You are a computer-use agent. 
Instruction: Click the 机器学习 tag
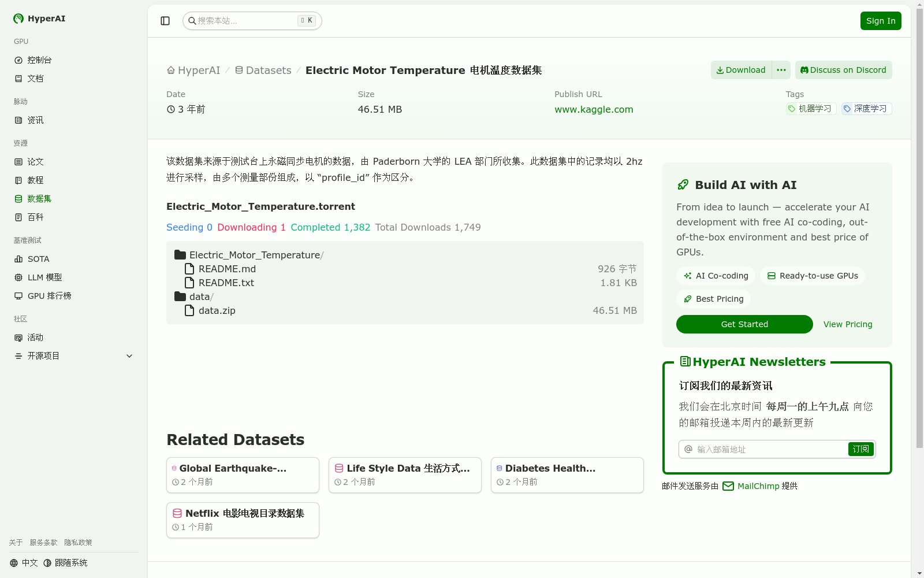click(x=811, y=109)
